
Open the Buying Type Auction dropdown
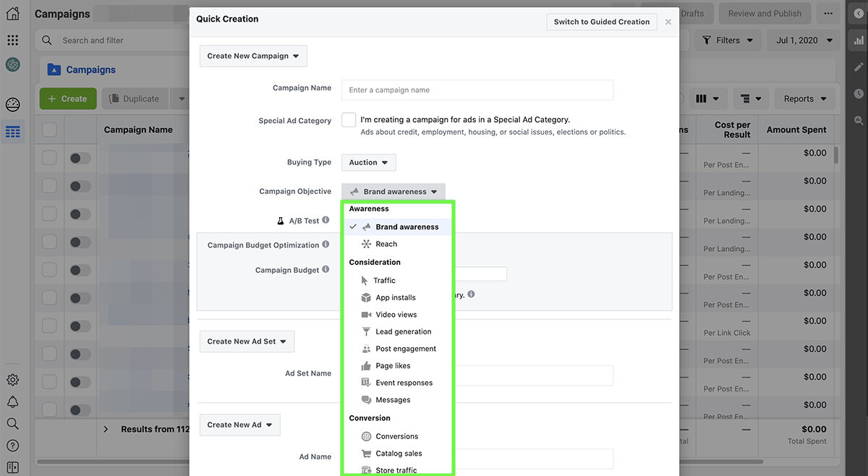pos(368,162)
